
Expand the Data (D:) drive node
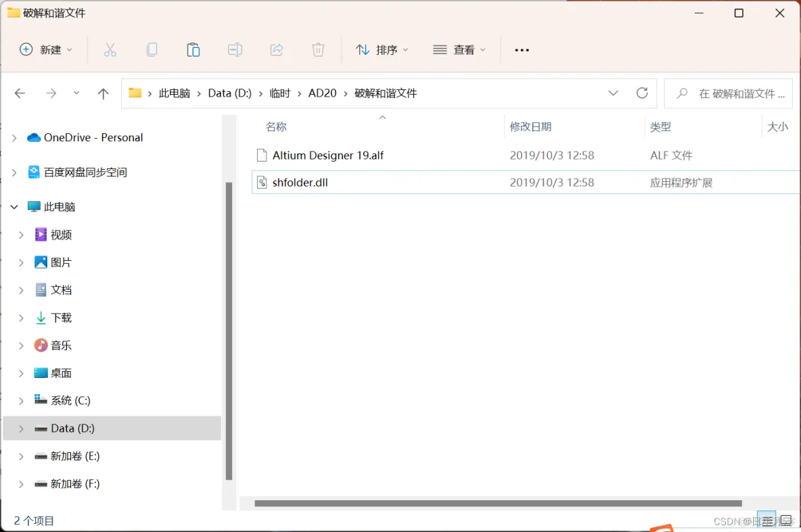(x=21, y=429)
